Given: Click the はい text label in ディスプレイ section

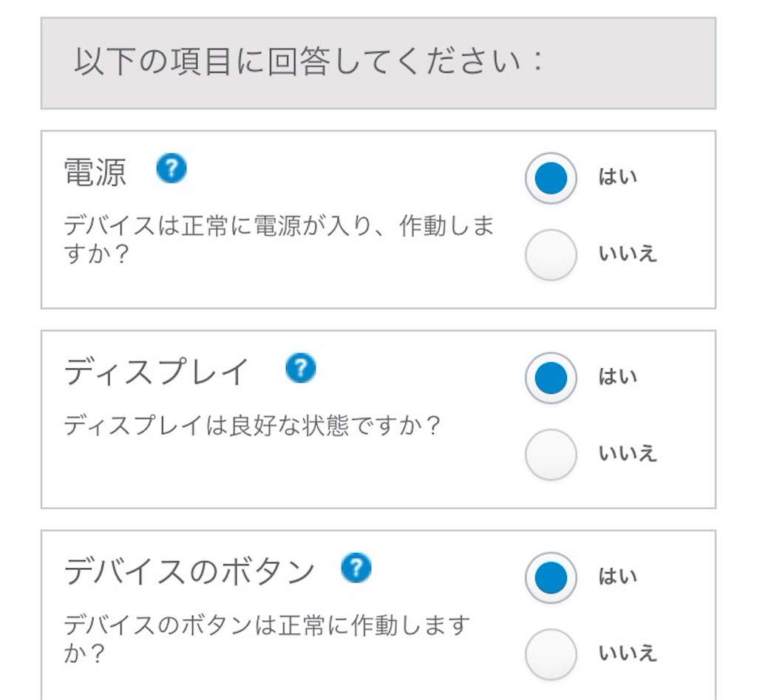Looking at the screenshot, I should 618,376.
